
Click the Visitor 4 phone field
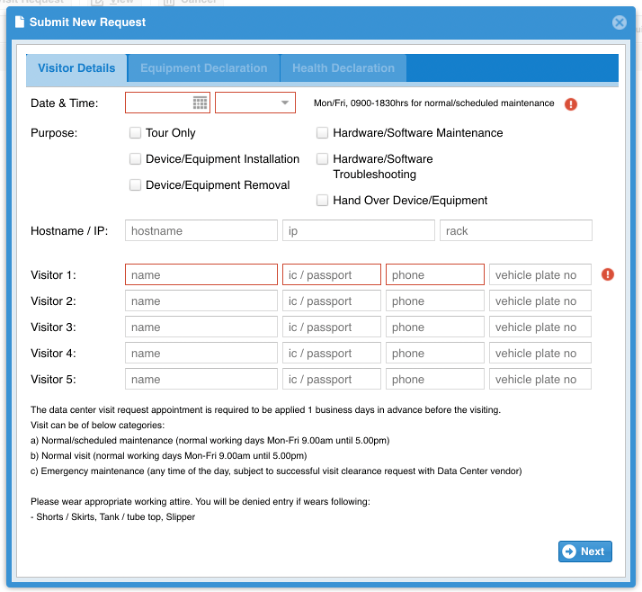[435, 353]
